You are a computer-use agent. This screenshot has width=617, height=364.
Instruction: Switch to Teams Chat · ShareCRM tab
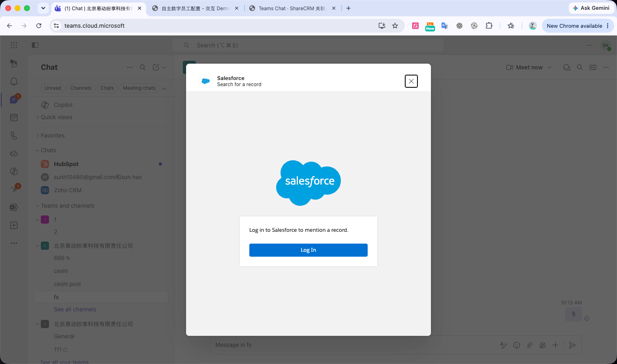[x=292, y=8]
